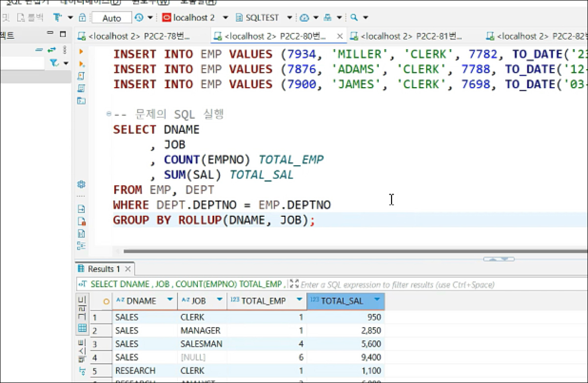This screenshot has width=588, height=383.
Task: Click the SQL editor settings gear icon
Action: (x=82, y=184)
